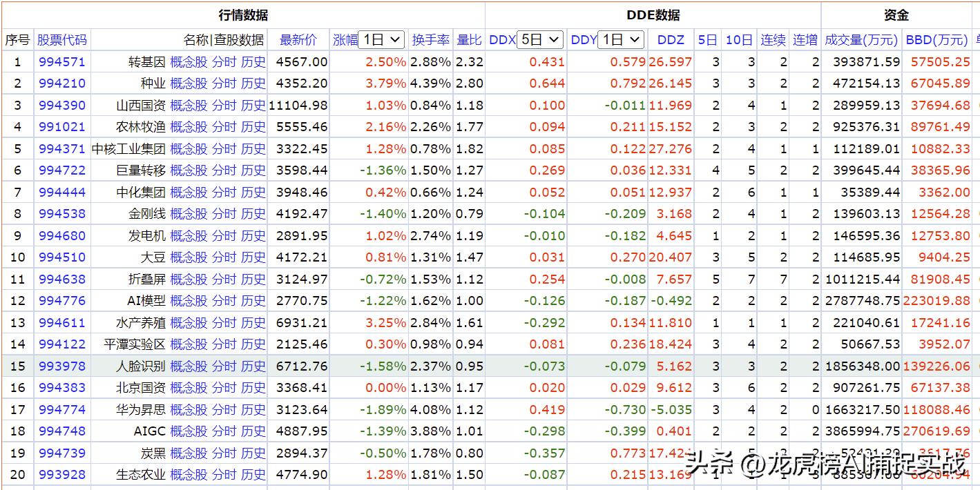Open the 涨幅 period dropdown
The width and height of the screenshot is (980, 490).
click(380, 39)
